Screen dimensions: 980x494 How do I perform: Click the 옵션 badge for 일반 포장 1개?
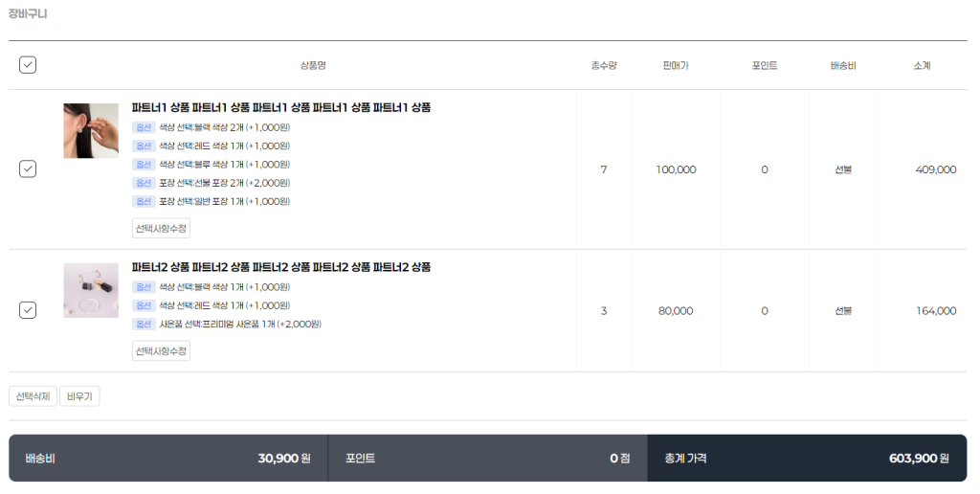144,201
